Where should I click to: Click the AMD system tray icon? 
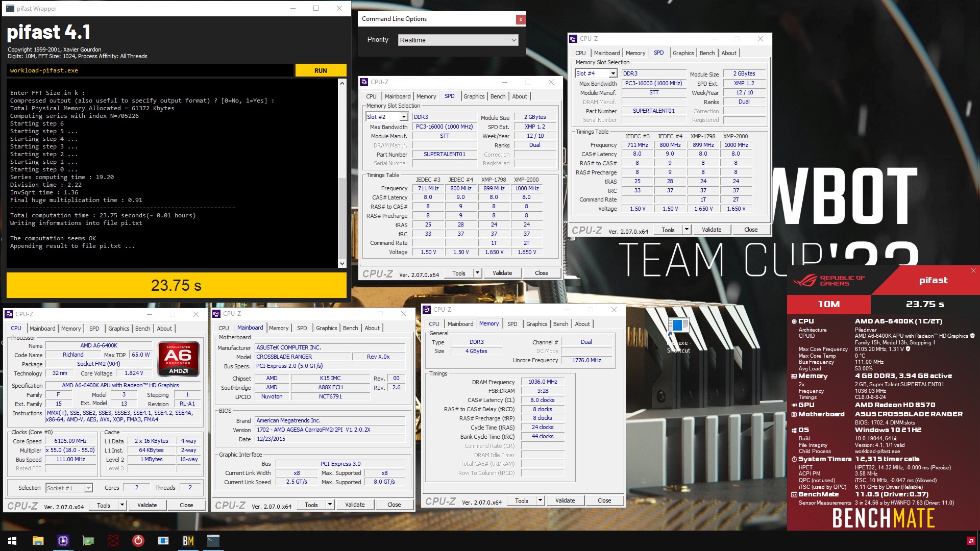[x=971, y=541]
